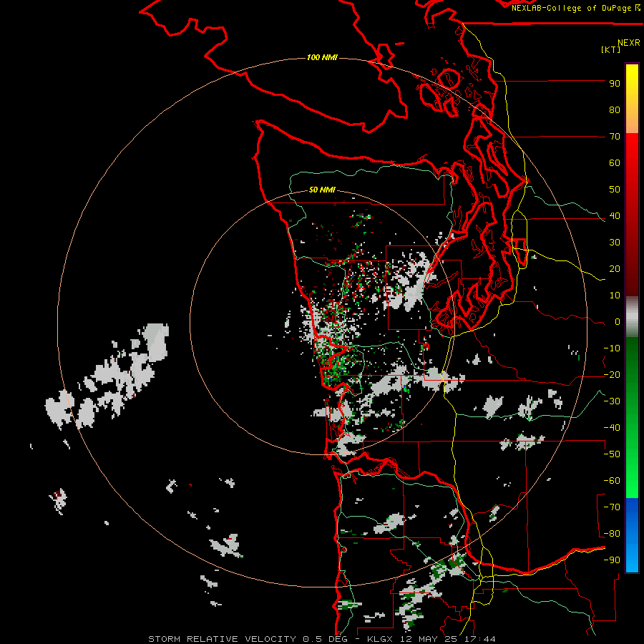Click the -90 knot scale value
644x644 pixels.
(x=612, y=560)
